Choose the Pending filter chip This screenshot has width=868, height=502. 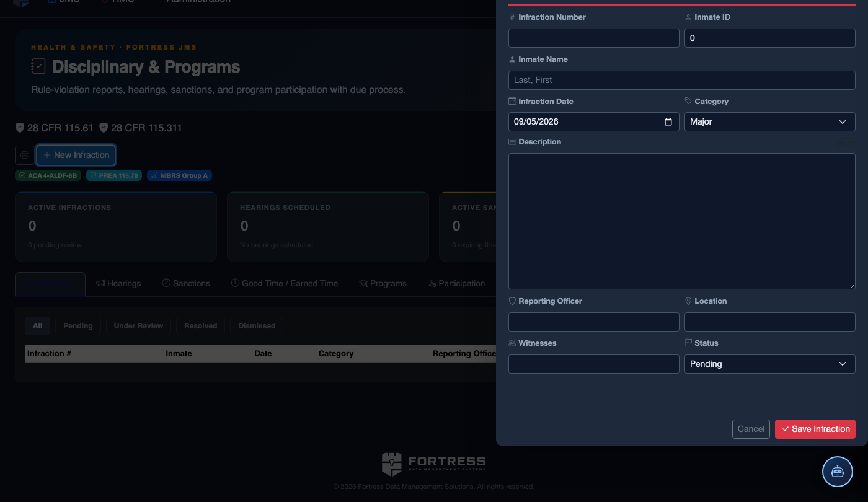[78, 326]
